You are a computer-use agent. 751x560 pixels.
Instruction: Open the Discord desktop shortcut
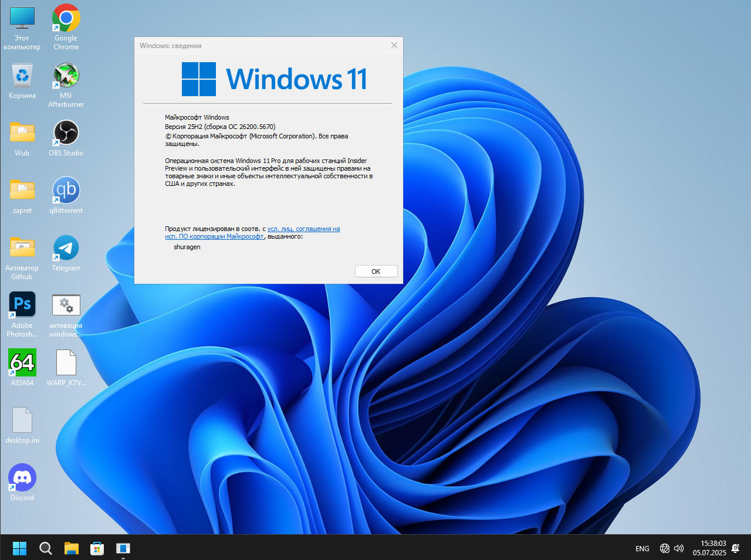pyautogui.click(x=22, y=483)
